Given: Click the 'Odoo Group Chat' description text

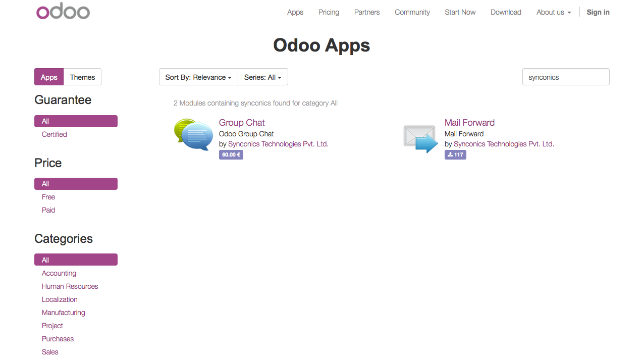Looking at the screenshot, I should tap(246, 134).
